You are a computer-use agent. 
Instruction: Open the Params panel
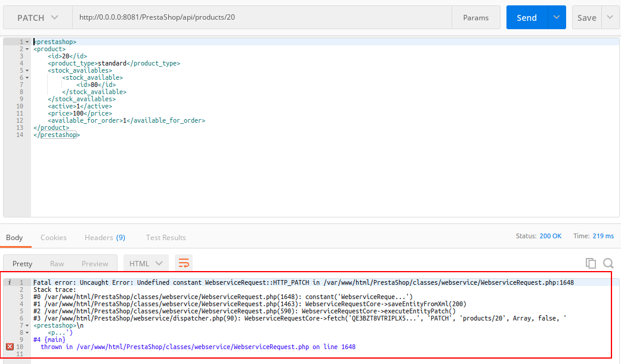tap(475, 17)
